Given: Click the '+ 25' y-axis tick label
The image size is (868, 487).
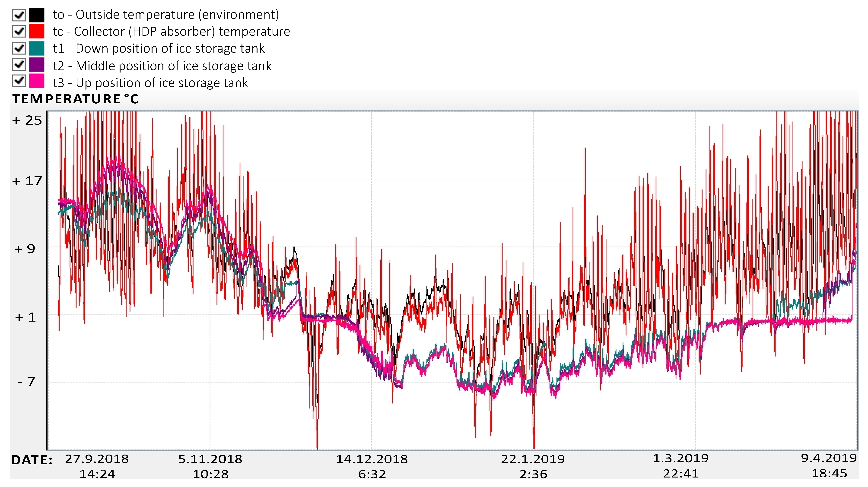Looking at the screenshot, I should (27, 120).
